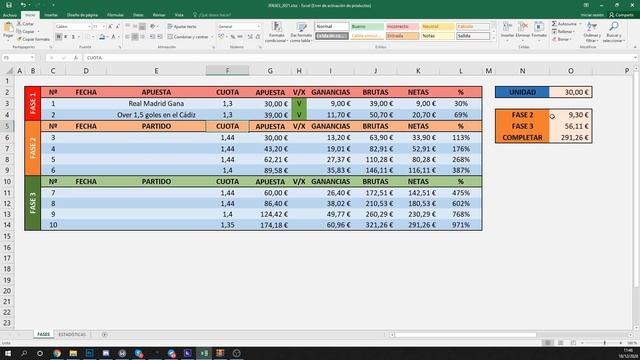Open the font size dropdown
The image size is (640, 360).
point(104,27)
